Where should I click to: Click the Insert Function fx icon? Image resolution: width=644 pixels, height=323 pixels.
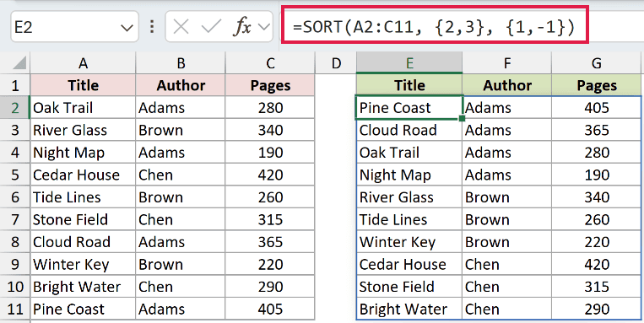pos(242,27)
